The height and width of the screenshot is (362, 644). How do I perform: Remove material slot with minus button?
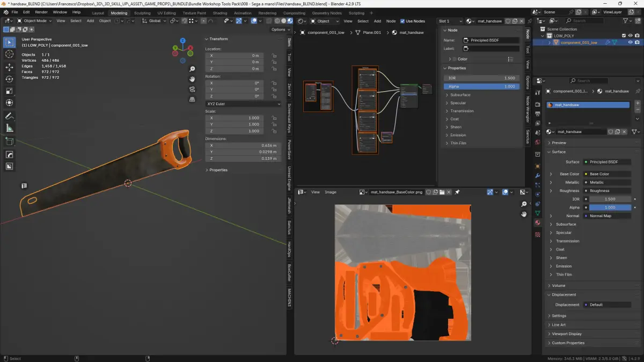coord(638,109)
